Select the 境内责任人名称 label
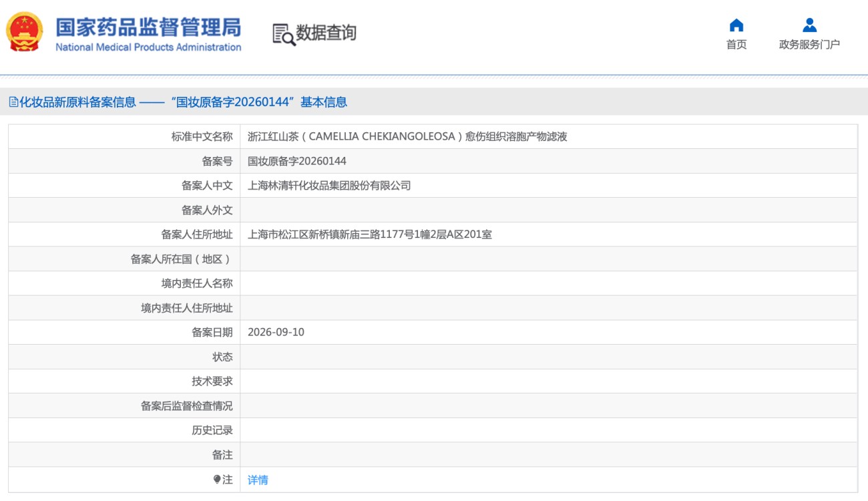This screenshot has width=868, height=501. 197,283
